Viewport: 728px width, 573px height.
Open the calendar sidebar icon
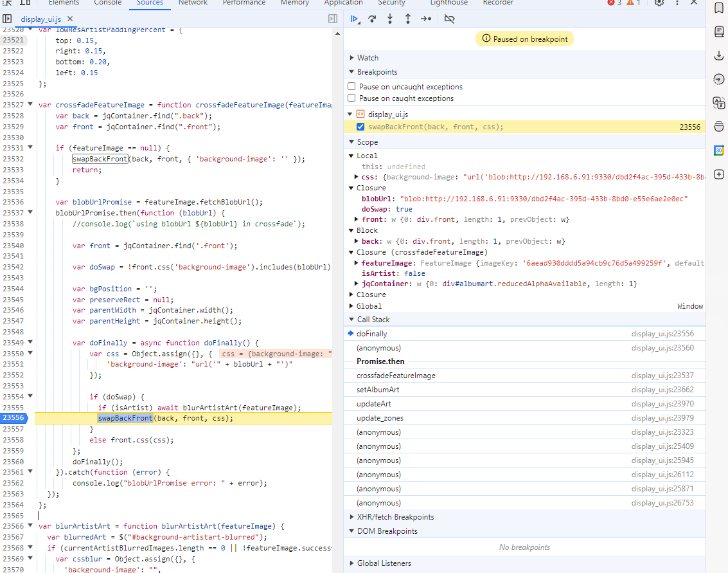(x=719, y=150)
